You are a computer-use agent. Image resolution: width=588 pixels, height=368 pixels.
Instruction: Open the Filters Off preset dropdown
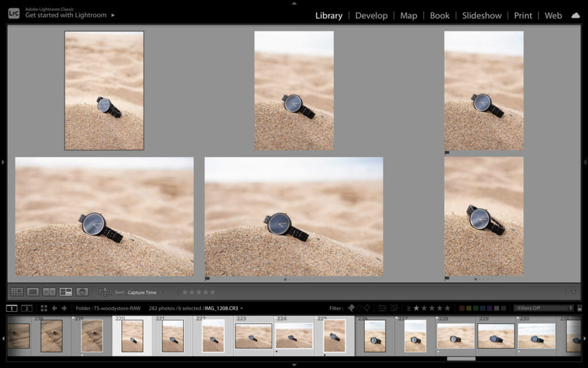coord(539,308)
